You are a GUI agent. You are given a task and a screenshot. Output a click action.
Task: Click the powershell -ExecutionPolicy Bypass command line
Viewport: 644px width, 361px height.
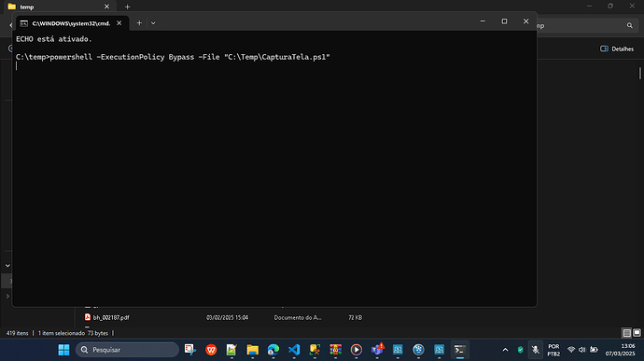173,57
